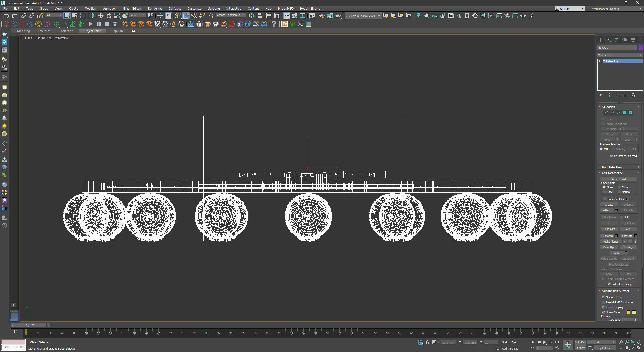Click the Undo arrow icon

[6, 16]
